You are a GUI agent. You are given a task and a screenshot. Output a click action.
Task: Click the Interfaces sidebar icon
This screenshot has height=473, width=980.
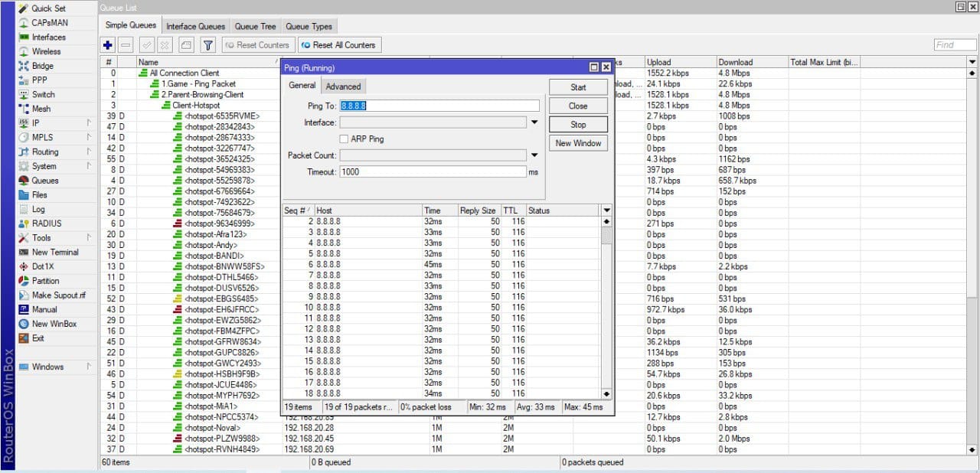pos(24,38)
